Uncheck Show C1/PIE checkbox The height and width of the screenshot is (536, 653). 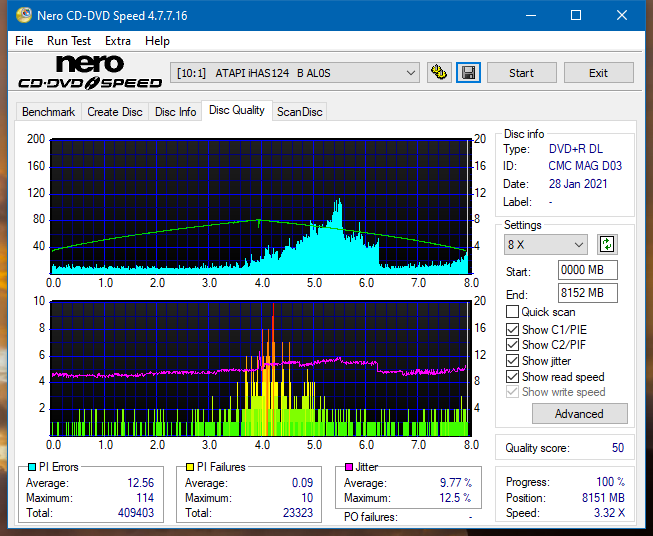(512, 329)
